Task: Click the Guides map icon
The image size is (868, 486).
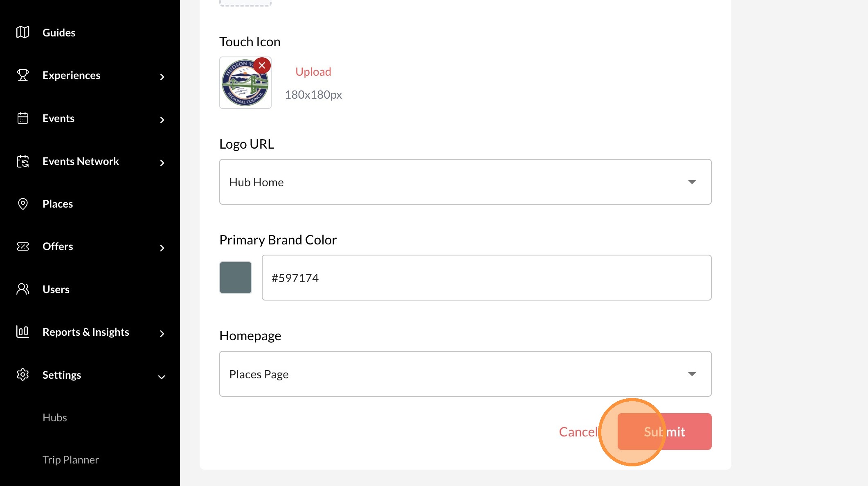Action: point(23,32)
